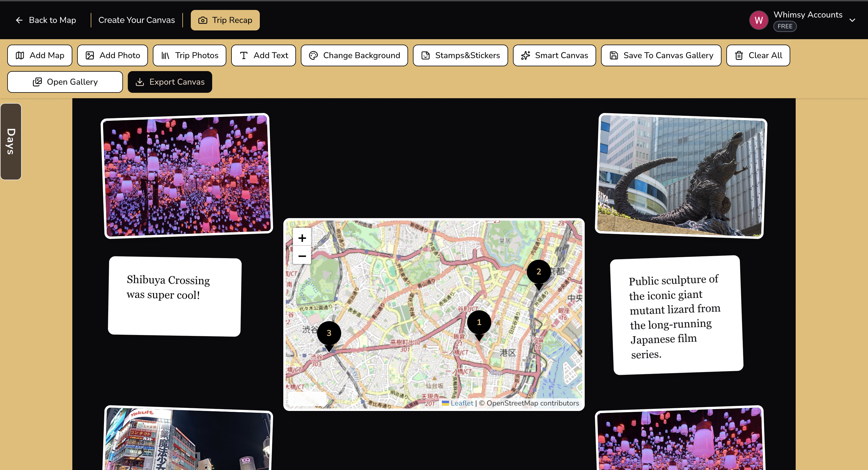Zoom in on the map
The height and width of the screenshot is (470, 868).
(302, 238)
